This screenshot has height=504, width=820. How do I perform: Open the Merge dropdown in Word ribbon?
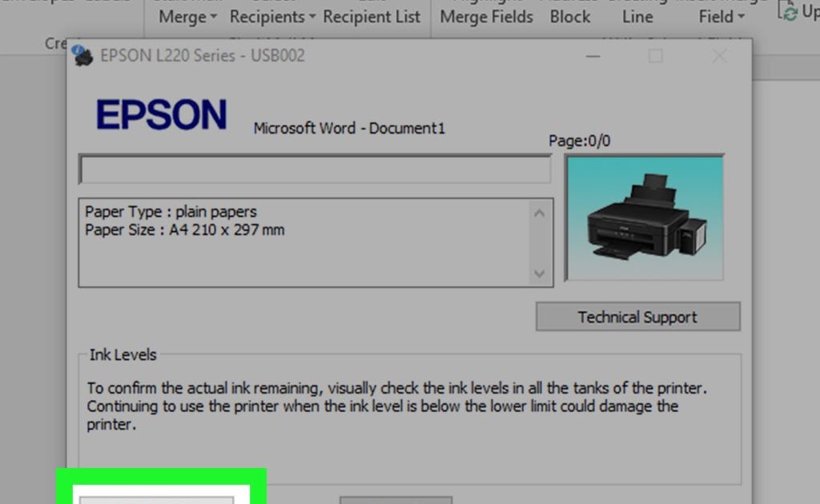[187, 17]
